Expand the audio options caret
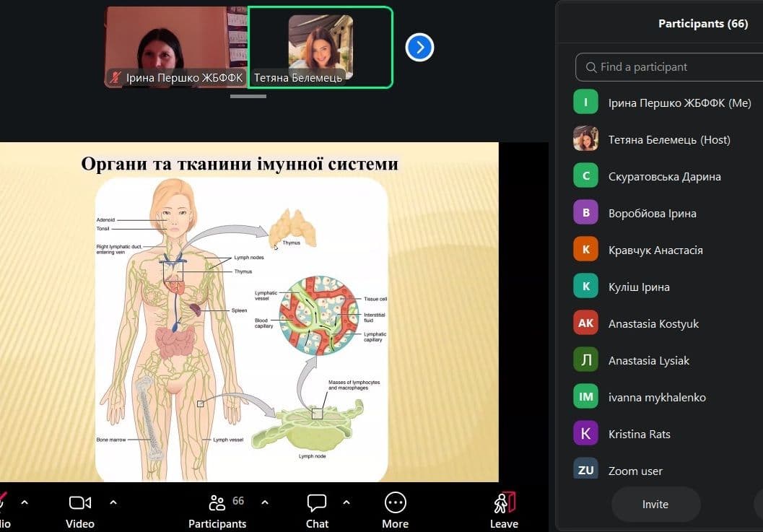This screenshot has height=532, width=763. (25, 502)
